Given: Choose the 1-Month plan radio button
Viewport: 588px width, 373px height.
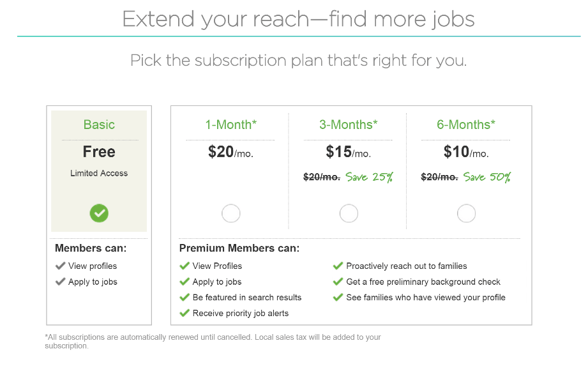Looking at the screenshot, I should coord(230,213).
